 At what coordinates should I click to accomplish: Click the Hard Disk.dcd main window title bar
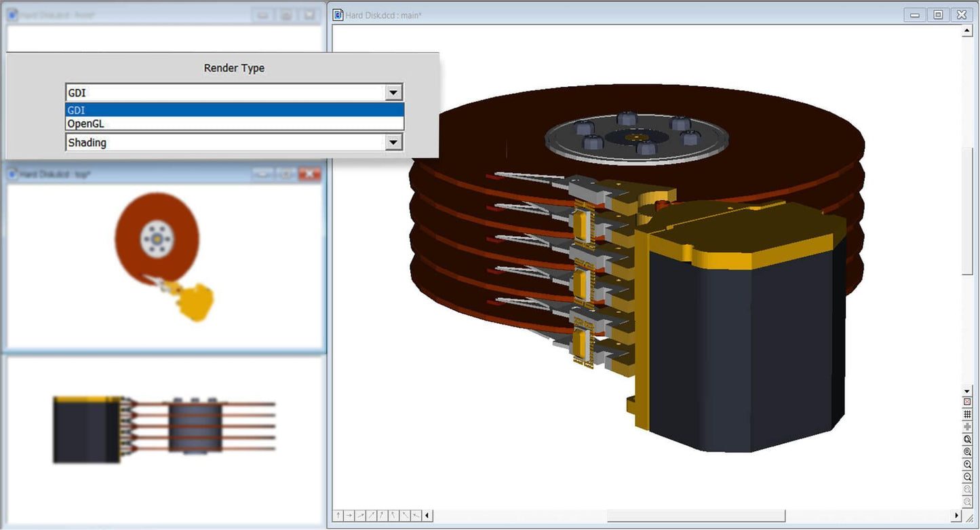point(610,14)
